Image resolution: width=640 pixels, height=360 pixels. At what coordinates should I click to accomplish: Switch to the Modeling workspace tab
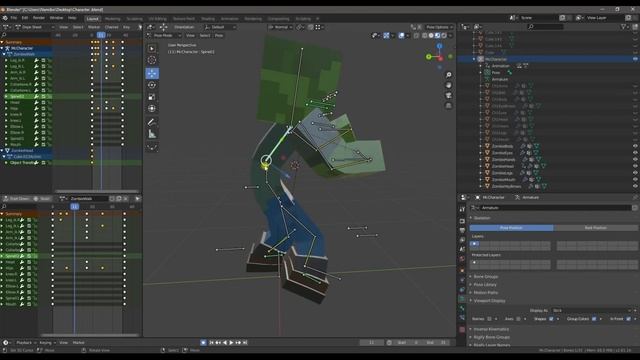coord(112,19)
